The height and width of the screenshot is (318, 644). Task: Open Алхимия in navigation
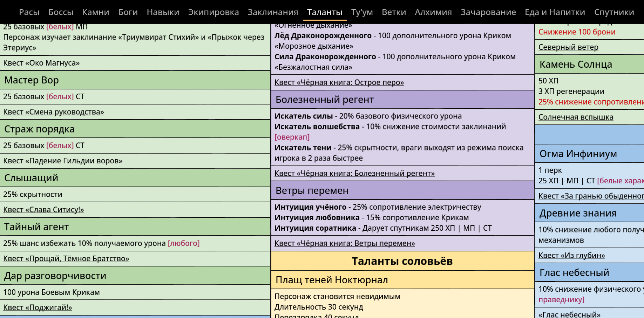click(x=433, y=12)
